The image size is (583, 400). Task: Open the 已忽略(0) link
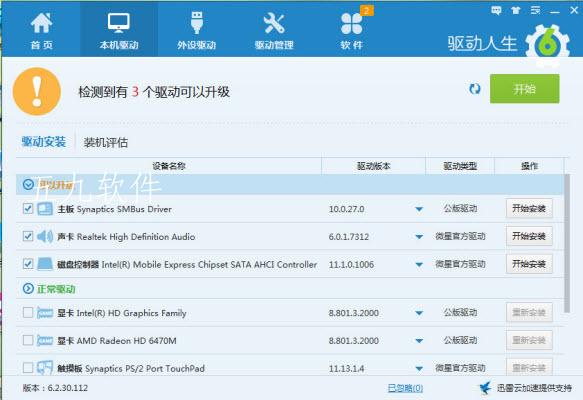(x=405, y=388)
